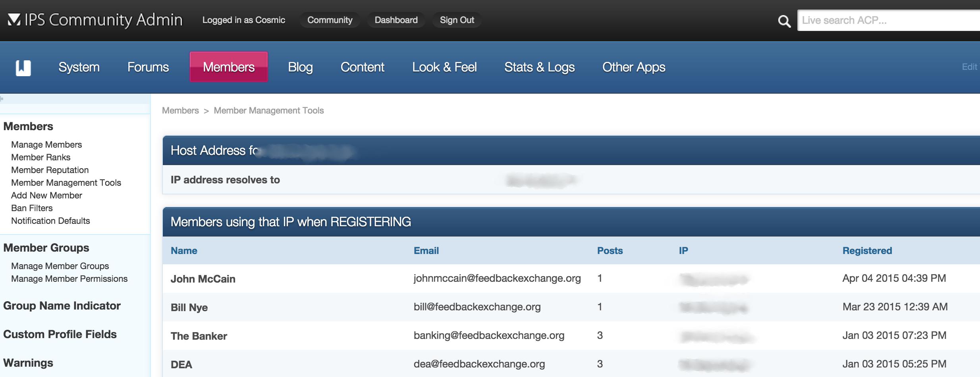Screen dimensions: 980x377
Task: Open Manage Member Permissions
Action: tap(69, 279)
